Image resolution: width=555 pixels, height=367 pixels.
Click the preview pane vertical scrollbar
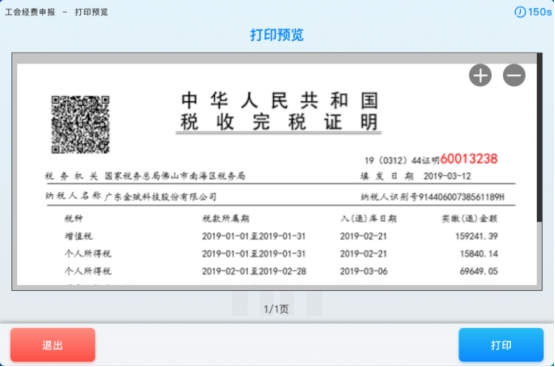click(x=539, y=138)
